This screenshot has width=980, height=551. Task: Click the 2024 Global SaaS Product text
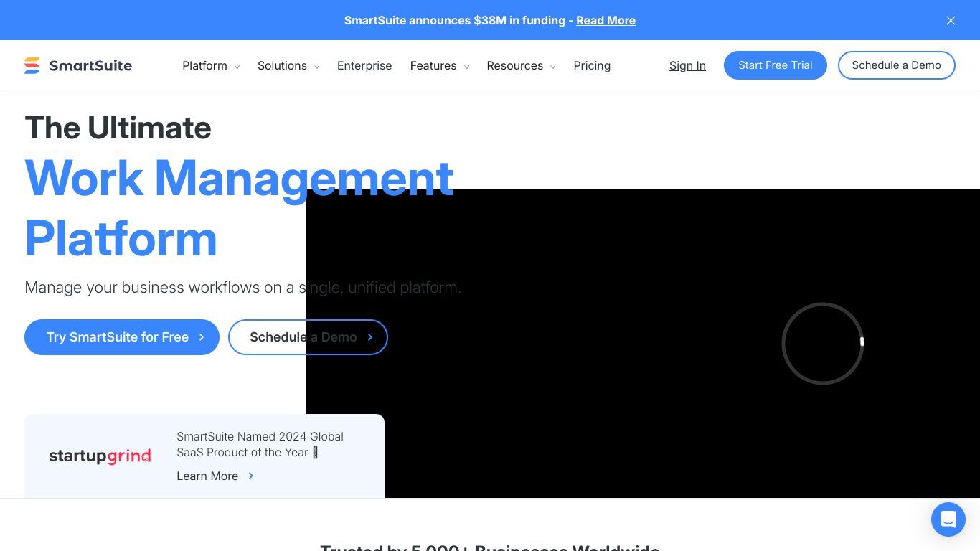tap(260, 444)
